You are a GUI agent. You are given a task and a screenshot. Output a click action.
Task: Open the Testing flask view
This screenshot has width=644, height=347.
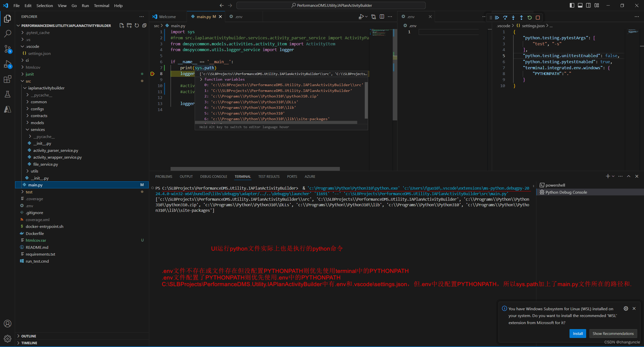(8, 94)
